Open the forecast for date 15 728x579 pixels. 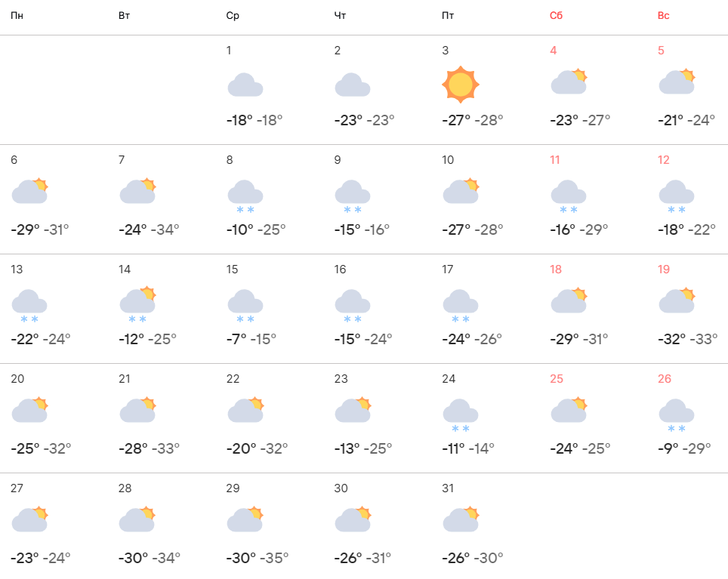(233, 269)
